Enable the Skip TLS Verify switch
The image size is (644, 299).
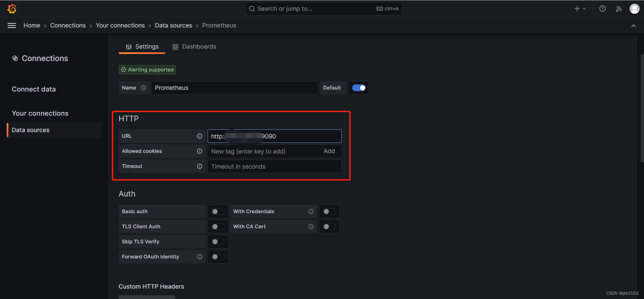click(218, 242)
